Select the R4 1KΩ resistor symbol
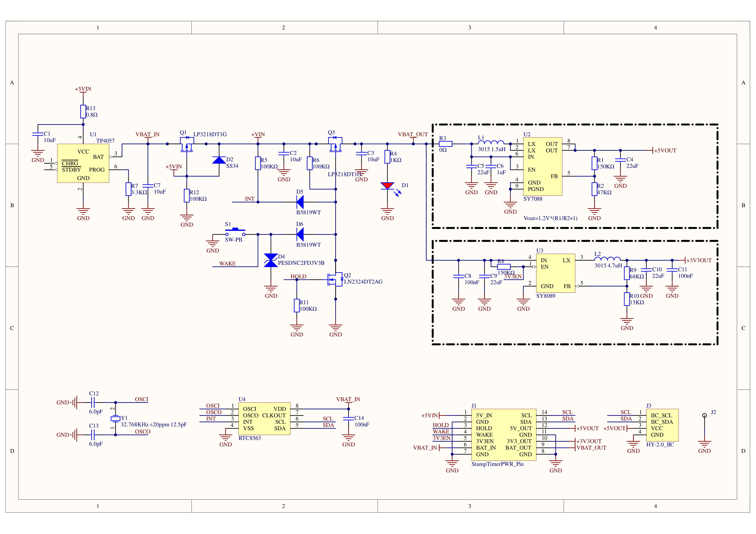Image resolution: width=756 pixels, height=534 pixels. pyautogui.click(x=388, y=157)
